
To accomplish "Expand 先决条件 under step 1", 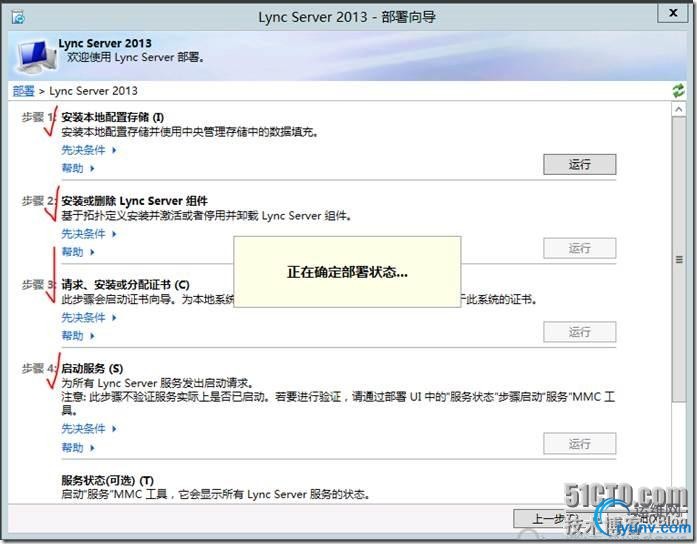I will coord(88,150).
